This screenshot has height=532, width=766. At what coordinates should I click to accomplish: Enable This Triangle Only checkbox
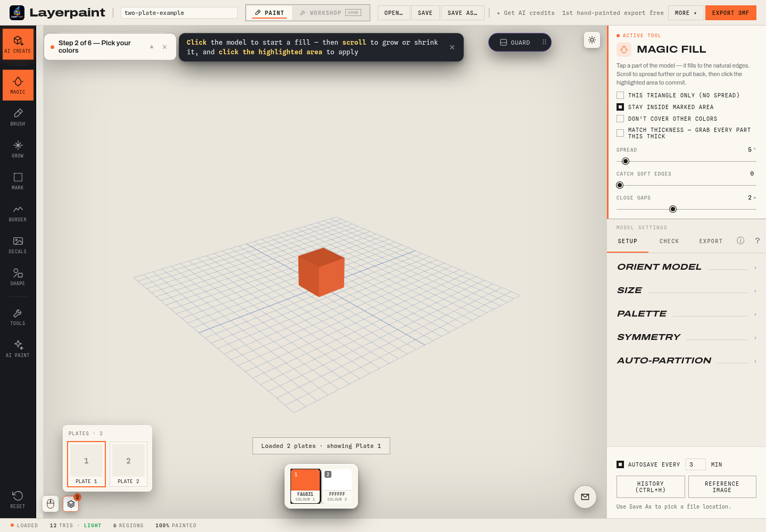point(620,95)
